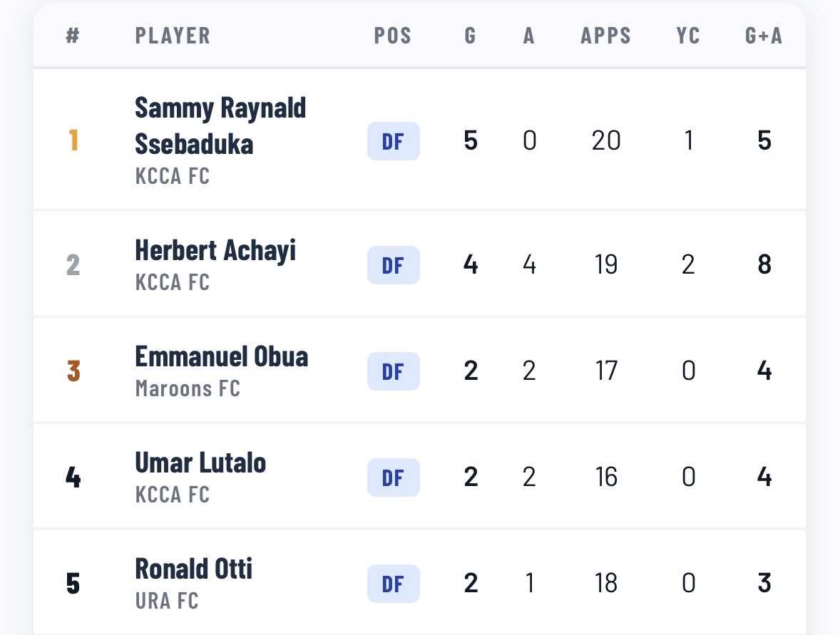Sort by APPS column header
Viewport: 840px width, 635px height.
click(606, 36)
